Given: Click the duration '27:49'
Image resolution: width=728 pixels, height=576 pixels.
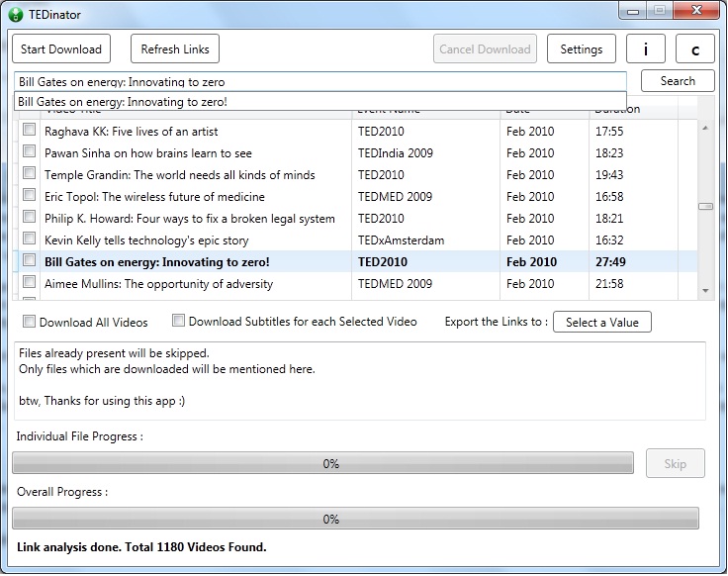Looking at the screenshot, I should click(610, 262).
